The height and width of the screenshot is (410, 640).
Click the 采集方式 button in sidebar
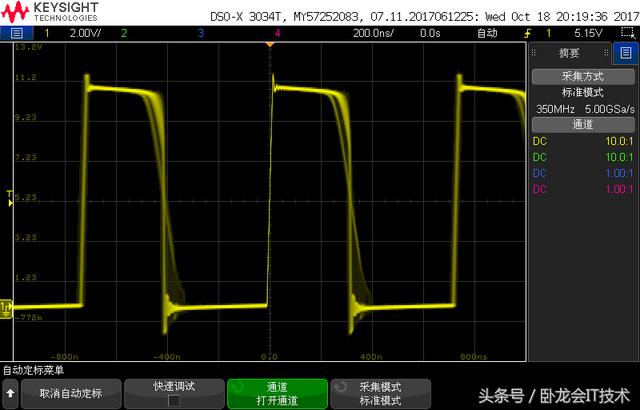click(582, 76)
